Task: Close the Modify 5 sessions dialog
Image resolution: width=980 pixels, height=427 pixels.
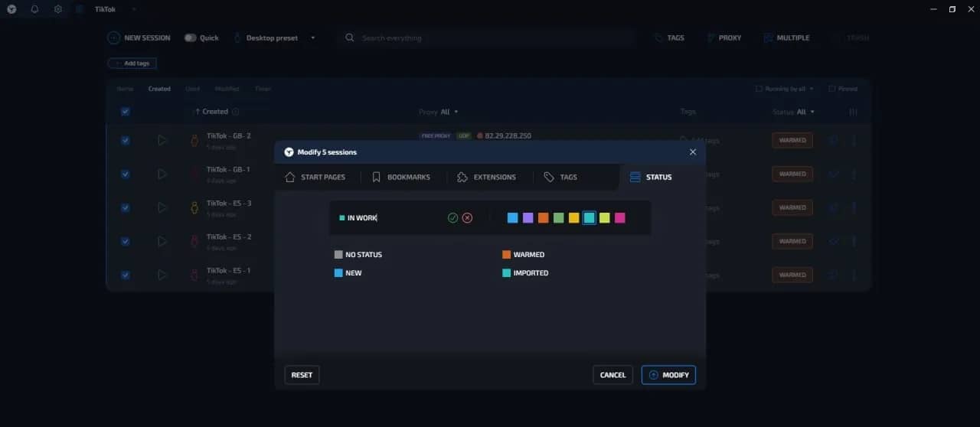Action: (x=693, y=152)
